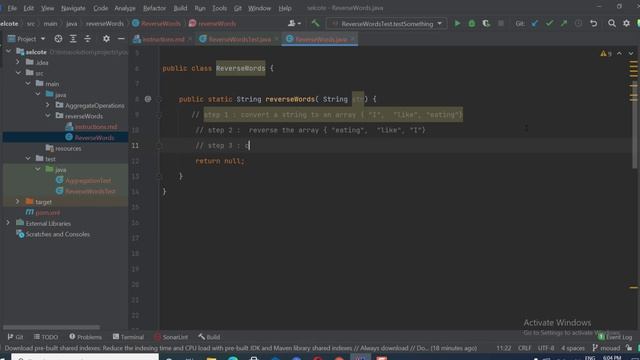Show Git history clock icon
The height and width of the screenshot is (360, 640).
(578, 24)
